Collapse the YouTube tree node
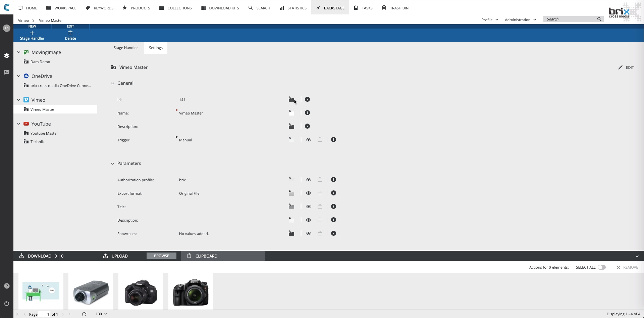This screenshot has height=318, width=644. pos(19,124)
